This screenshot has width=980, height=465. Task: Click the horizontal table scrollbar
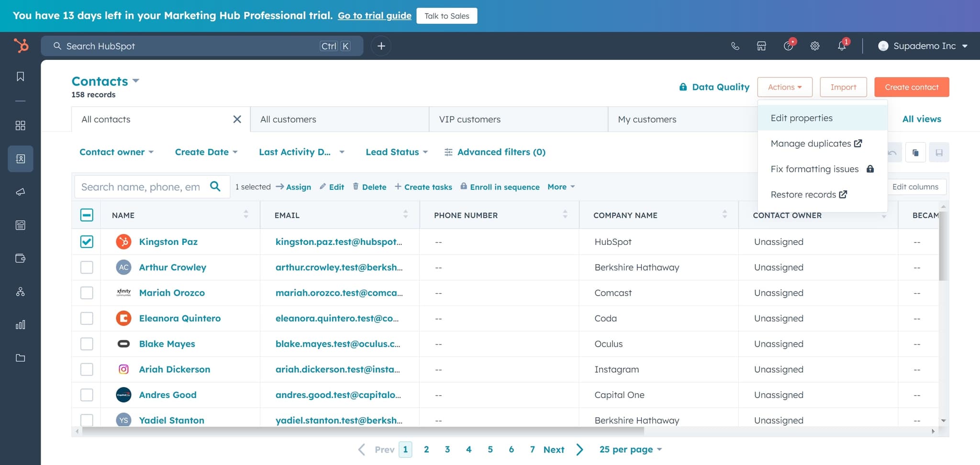point(363,431)
